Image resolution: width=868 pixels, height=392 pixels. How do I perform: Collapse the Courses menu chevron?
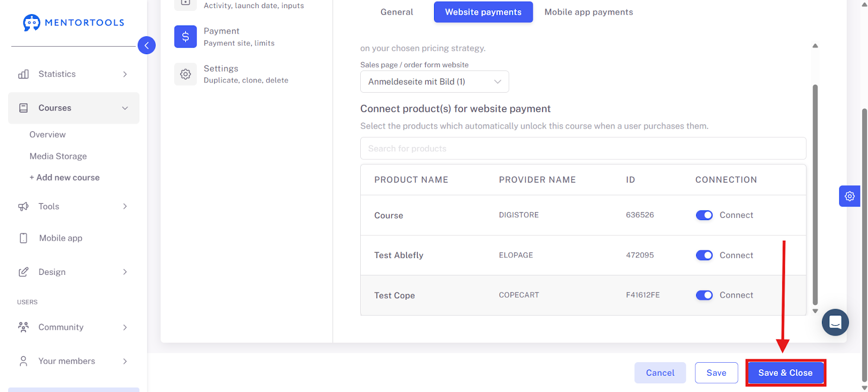[x=125, y=108]
